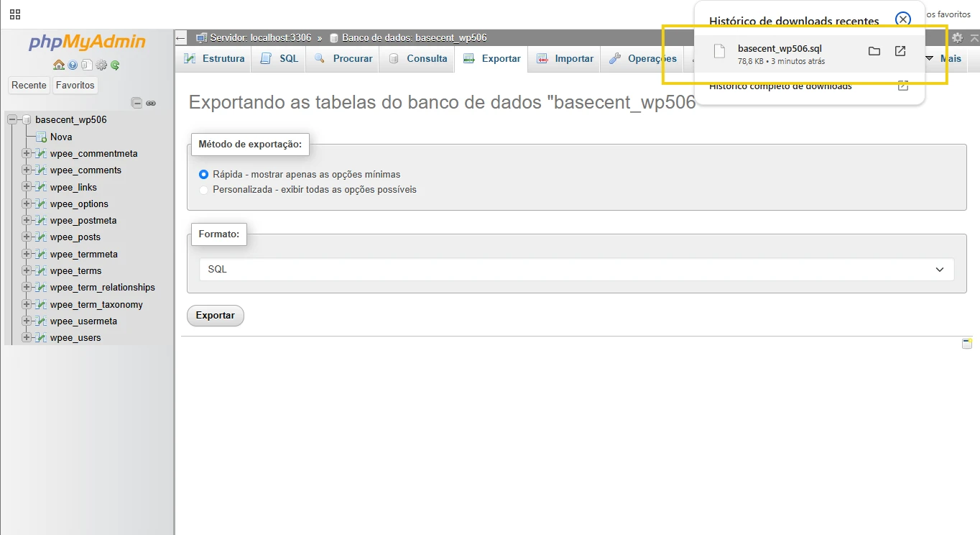980x535 pixels.
Task: Open the MySQL documentation page icon
Action: click(86, 64)
